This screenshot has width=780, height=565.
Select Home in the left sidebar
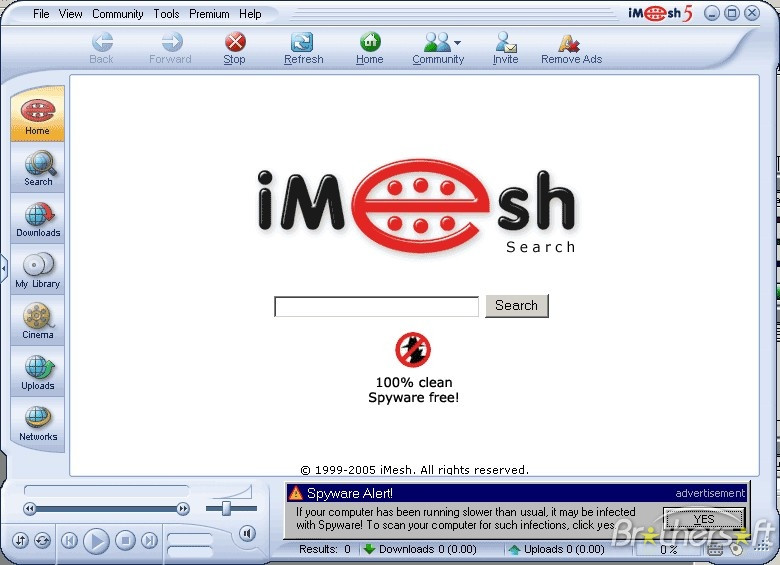[38, 115]
